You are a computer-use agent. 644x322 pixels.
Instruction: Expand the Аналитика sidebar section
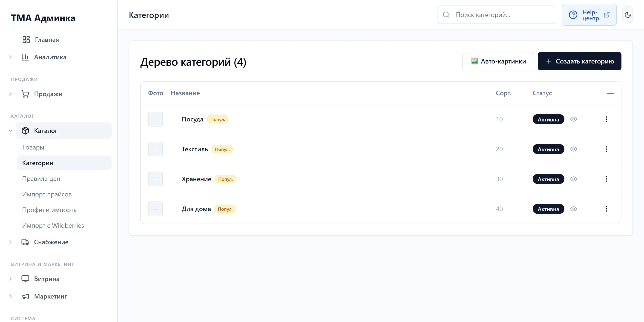pyautogui.click(x=11, y=57)
